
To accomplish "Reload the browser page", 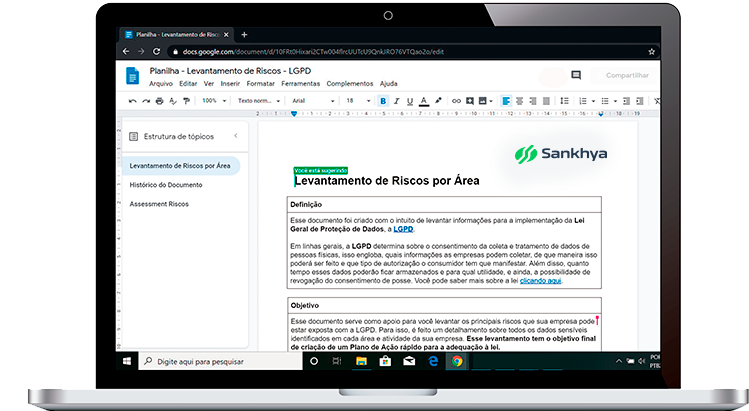I will tap(156, 51).
